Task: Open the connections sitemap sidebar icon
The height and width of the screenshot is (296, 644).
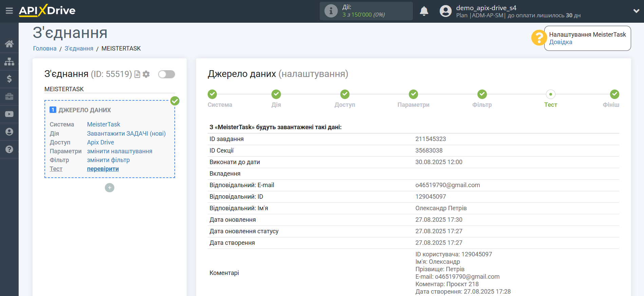Action: click(x=9, y=61)
